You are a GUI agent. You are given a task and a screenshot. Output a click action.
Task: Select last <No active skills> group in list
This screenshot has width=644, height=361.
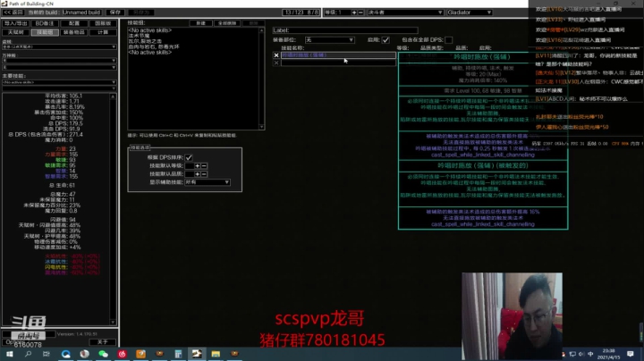point(149,53)
